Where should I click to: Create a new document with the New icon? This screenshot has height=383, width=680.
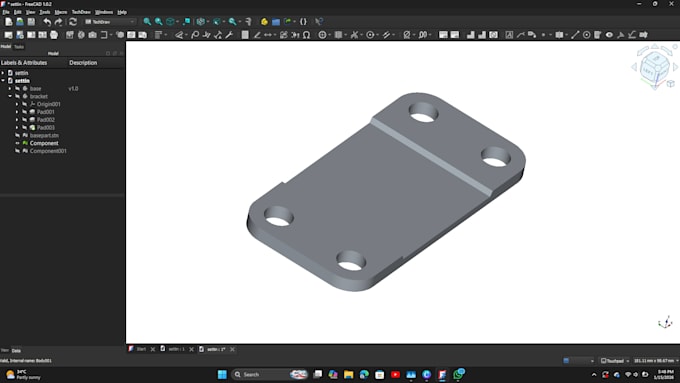coord(9,22)
